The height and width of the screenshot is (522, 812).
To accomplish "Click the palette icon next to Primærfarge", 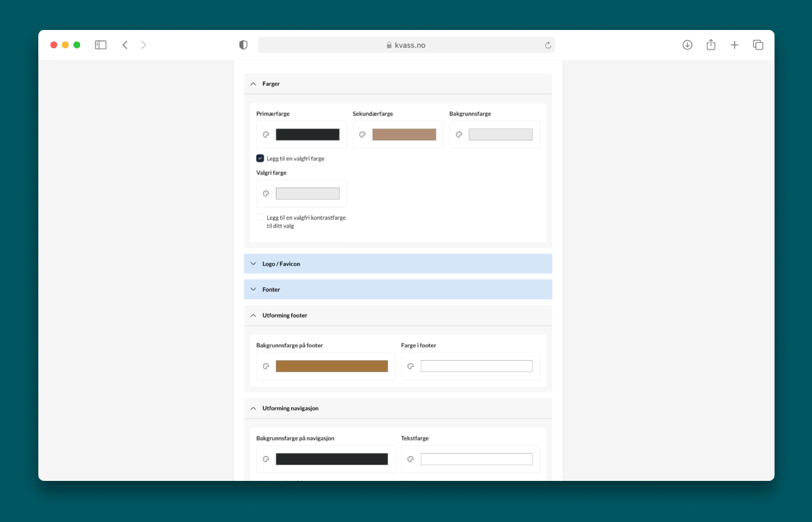I will [266, 135].
